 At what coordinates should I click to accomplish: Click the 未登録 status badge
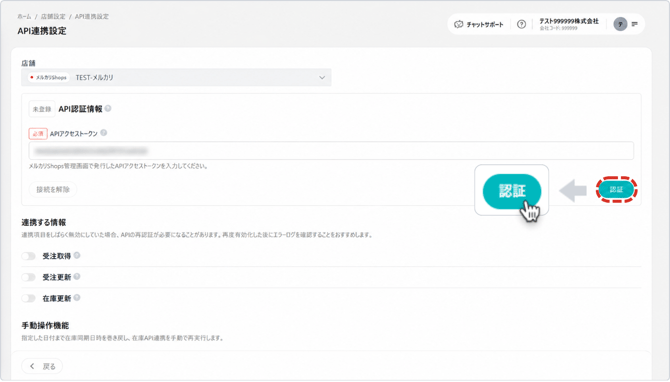[x=42, y=109]
